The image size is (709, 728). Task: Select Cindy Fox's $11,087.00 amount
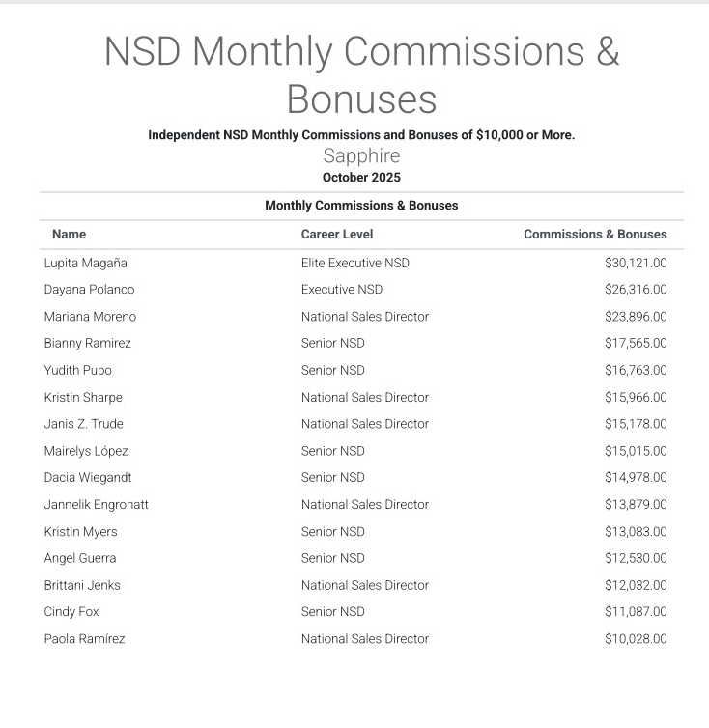click(x=636, y=611)
